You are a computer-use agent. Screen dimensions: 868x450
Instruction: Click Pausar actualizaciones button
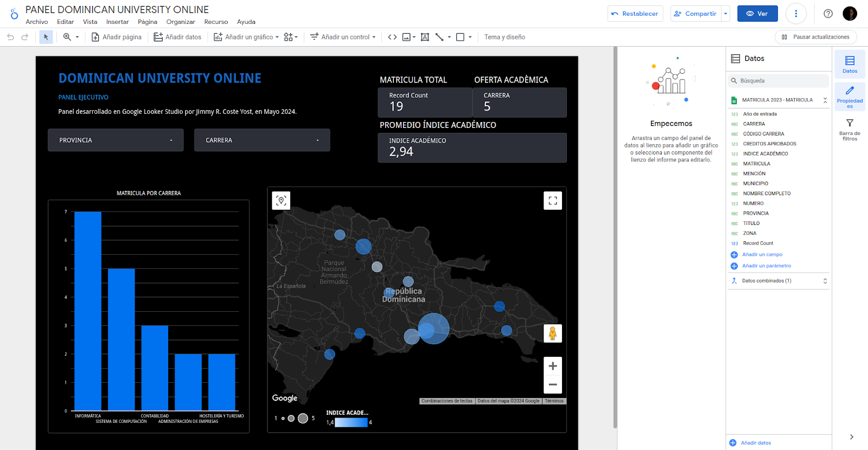[816, 37]
